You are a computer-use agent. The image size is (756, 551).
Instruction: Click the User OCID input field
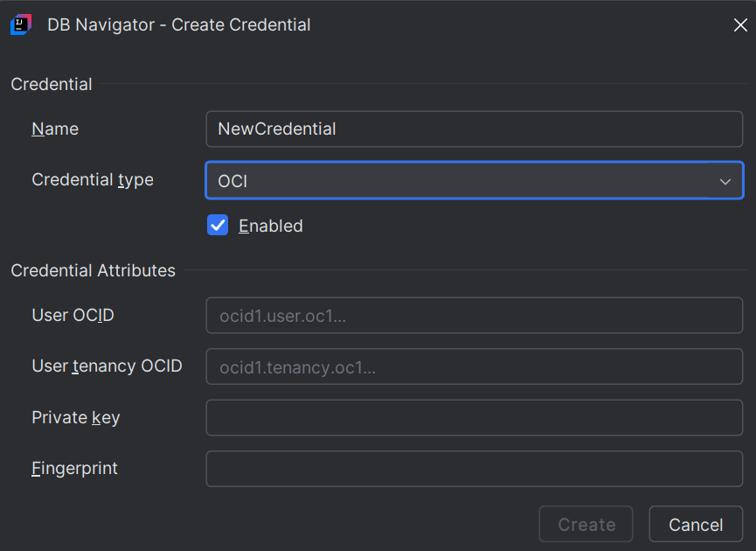point(474,316)
